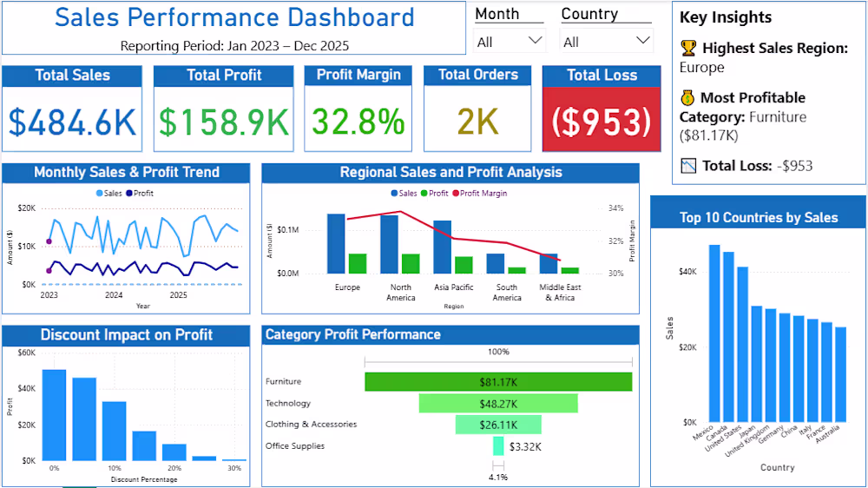Toggle the Sales legend marker in Monthly Trend
868x488 pixels.
(100, 194)
